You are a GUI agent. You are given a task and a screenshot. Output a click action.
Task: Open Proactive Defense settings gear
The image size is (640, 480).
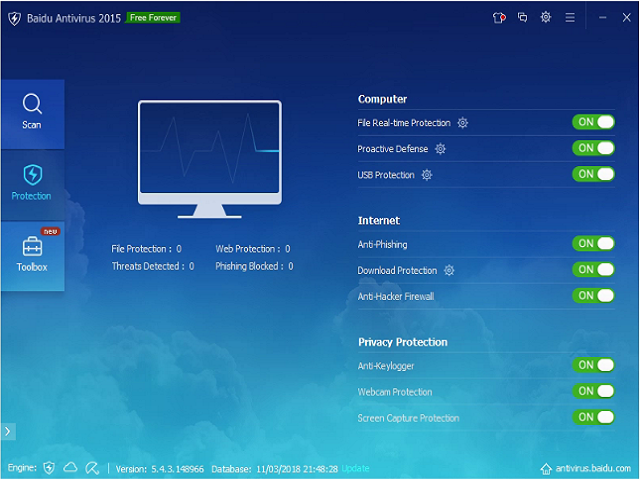tap(440, 149)
